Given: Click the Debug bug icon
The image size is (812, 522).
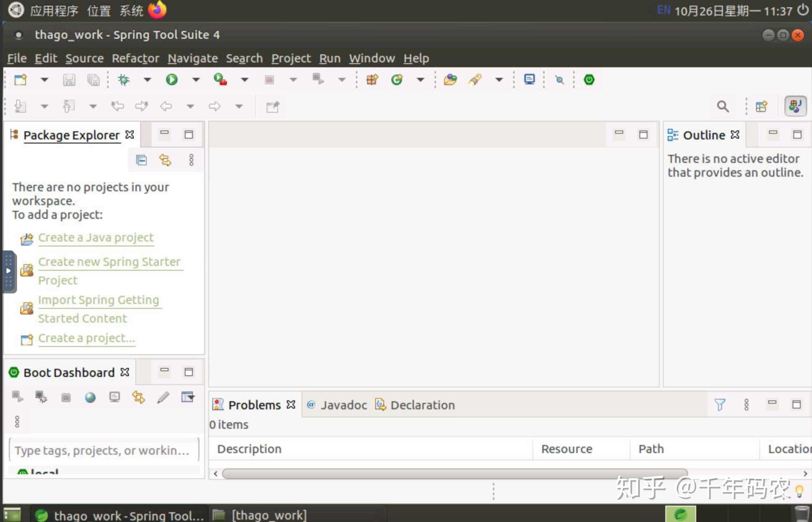Looking at the screenshot, I should coord(124,79).
